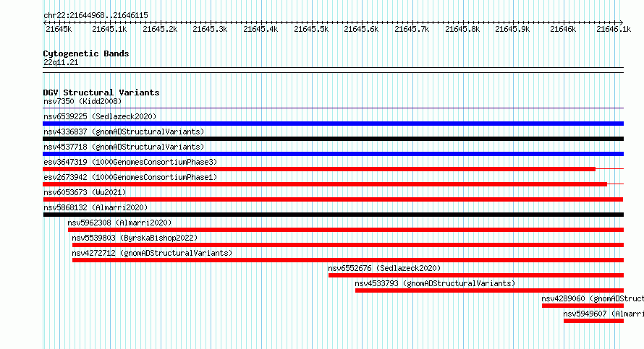Click the 21645.1k ruler tick label
Image resolution: width=644 pixels, height=349 pixels.
pos(109,29)
